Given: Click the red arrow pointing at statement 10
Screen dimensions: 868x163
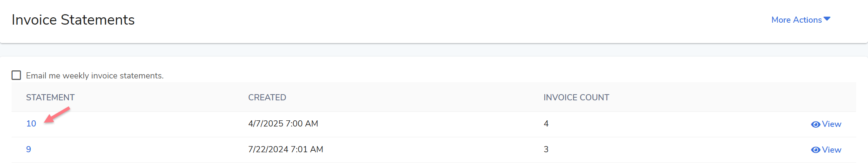Looking at the screenshot, I should (x=57, y=115).
